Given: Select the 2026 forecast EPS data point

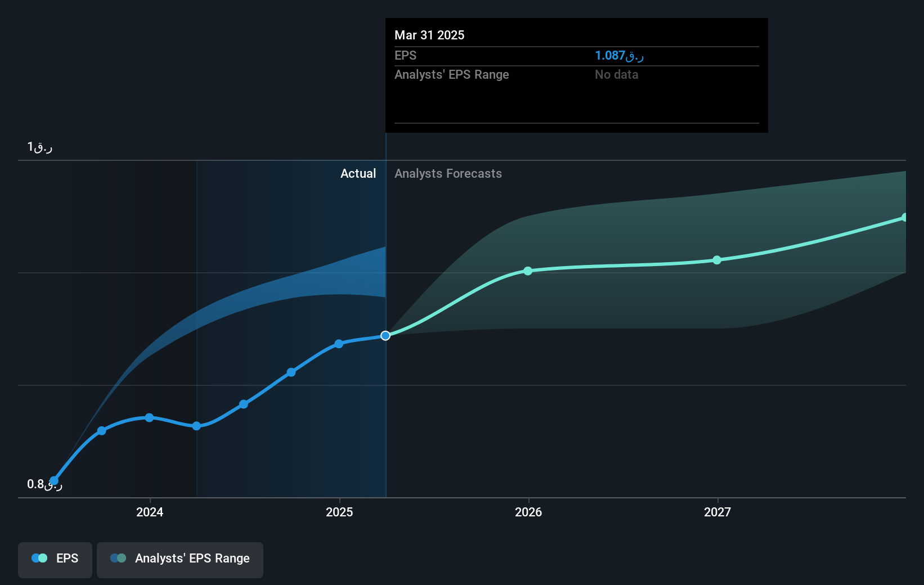Looking at the screenshot, I should (528, 271).
